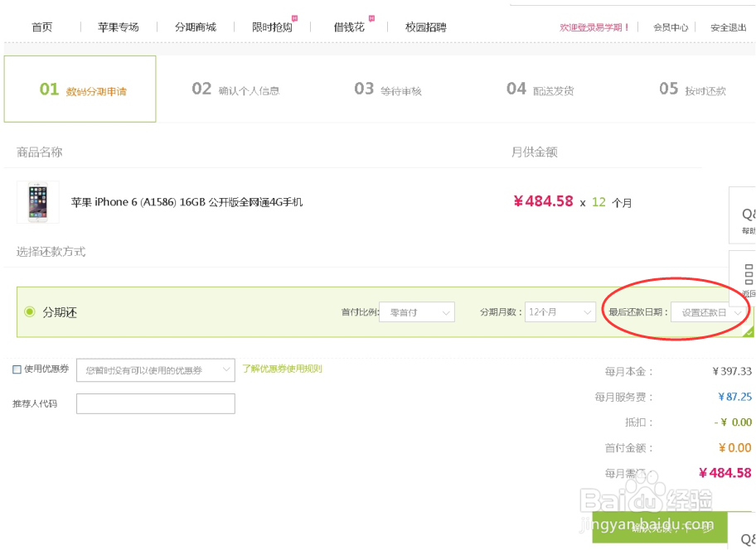Click 了解优惠券使用规则 link
The width and height of the screenshot is (756, 550).
(282, 369)
